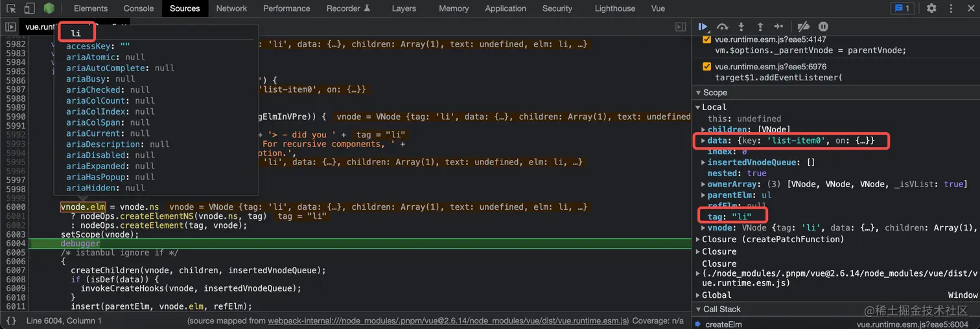Click the accessKey property in the li tooltip
Image resolution: width=980 pixels, height=329 pixels.
(98, 46)
